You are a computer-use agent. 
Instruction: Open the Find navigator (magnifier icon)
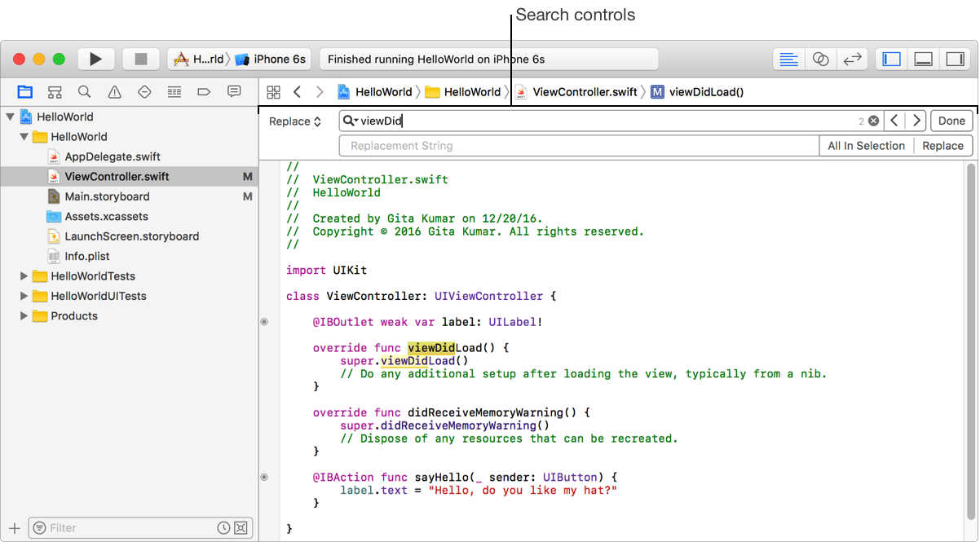click(84, 91)
